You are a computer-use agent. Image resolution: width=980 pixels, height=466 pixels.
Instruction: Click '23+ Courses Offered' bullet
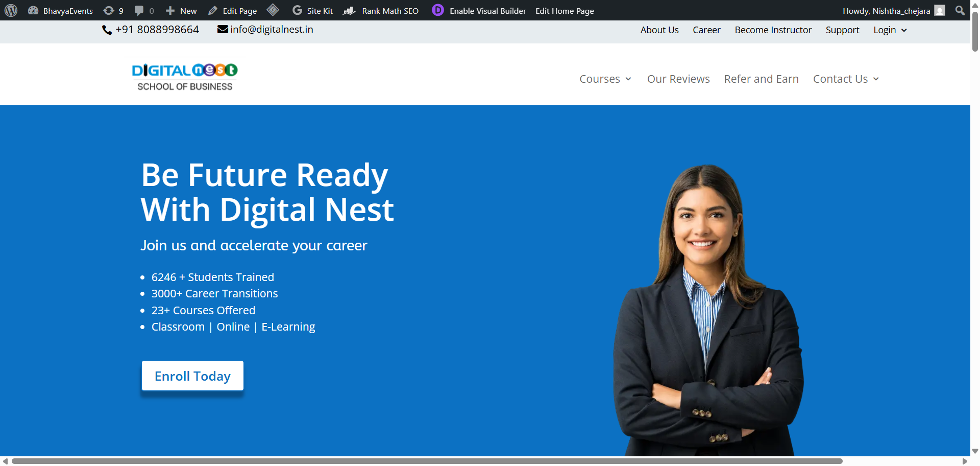coord(203,311)
